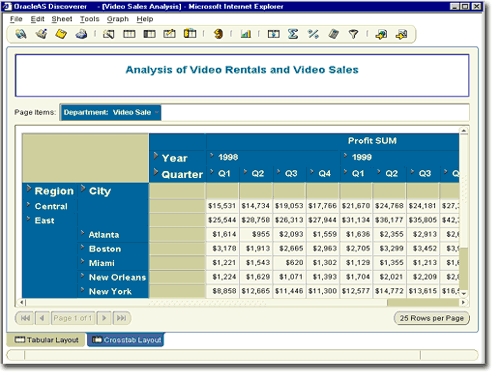
Task: Expand the 1998 drill arrow
Action: (212, 155)
